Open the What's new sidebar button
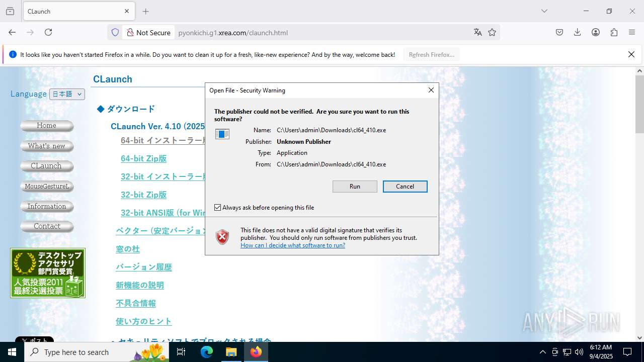This screenshot has height=362, width=644. coord(47,146)
